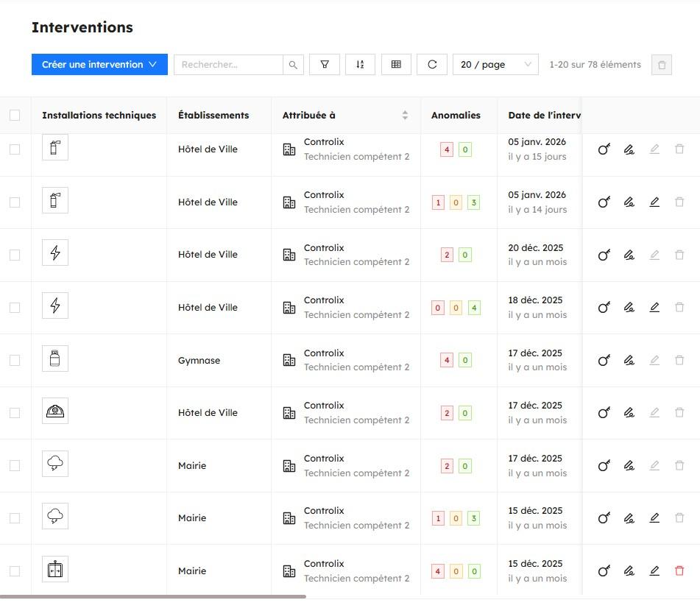This screenshot has width=700, height=611.
Task: Click the key access icon on the first row
Action: pyautogui.click(x=604, y=149)
